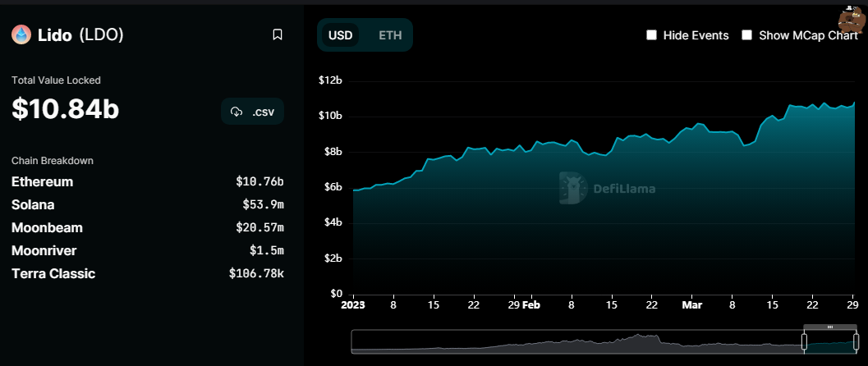The width and height of the screenshot is (868, 366).
Task: Click the Terra Classic chain entry
Action: tap(53, 273)
